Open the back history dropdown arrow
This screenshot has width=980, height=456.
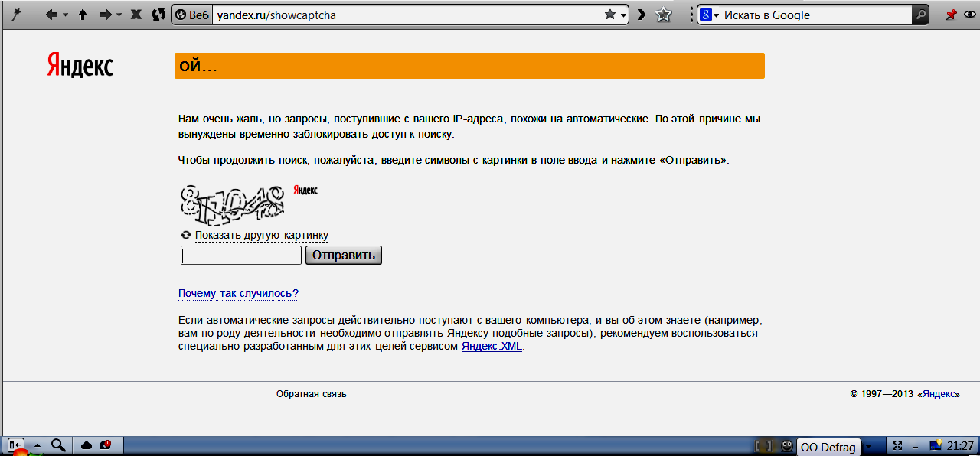[x=65, y=15]
